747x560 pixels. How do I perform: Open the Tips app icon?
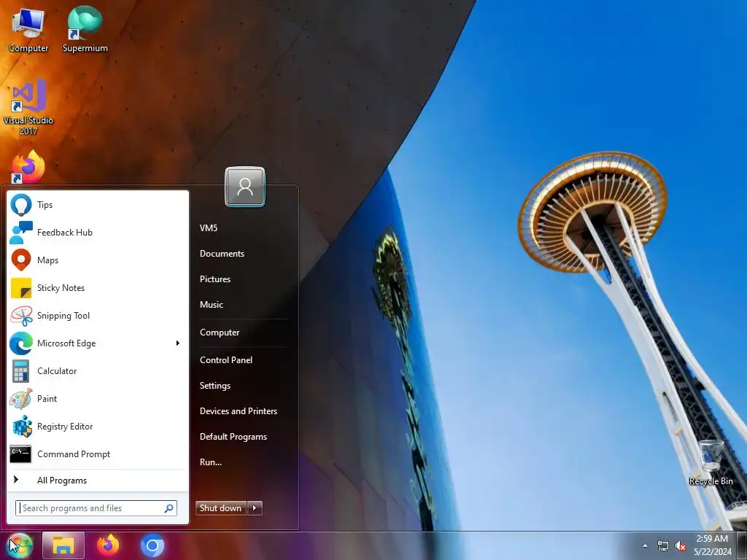tap(21, 205)
